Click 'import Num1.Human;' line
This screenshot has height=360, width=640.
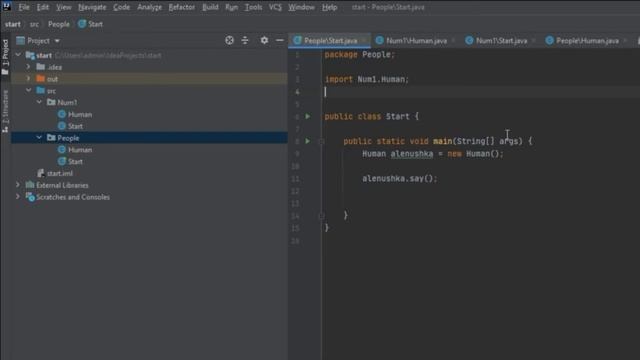click(x=367, y=79)
